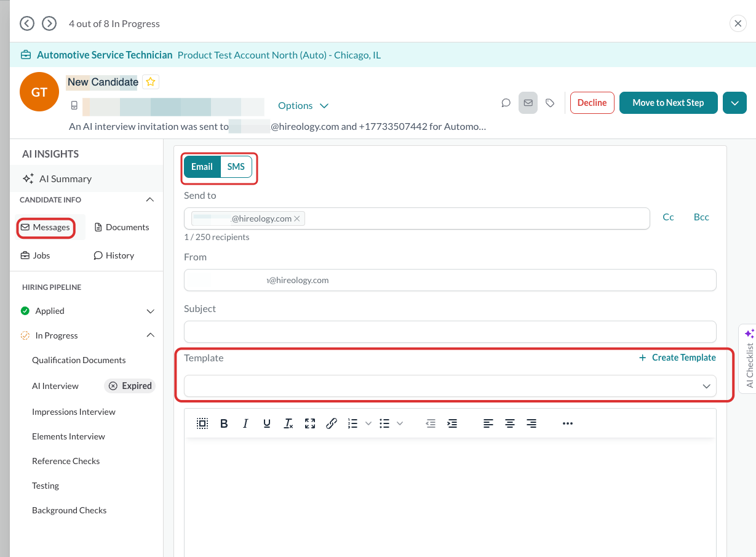
Task: Click the Select All icon in editor toolbar
Action: (202, 423)
